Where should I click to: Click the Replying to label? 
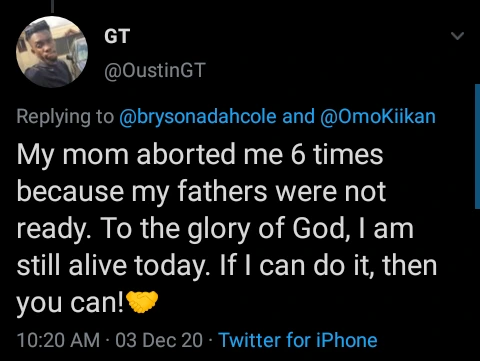[x=65, y=117]
